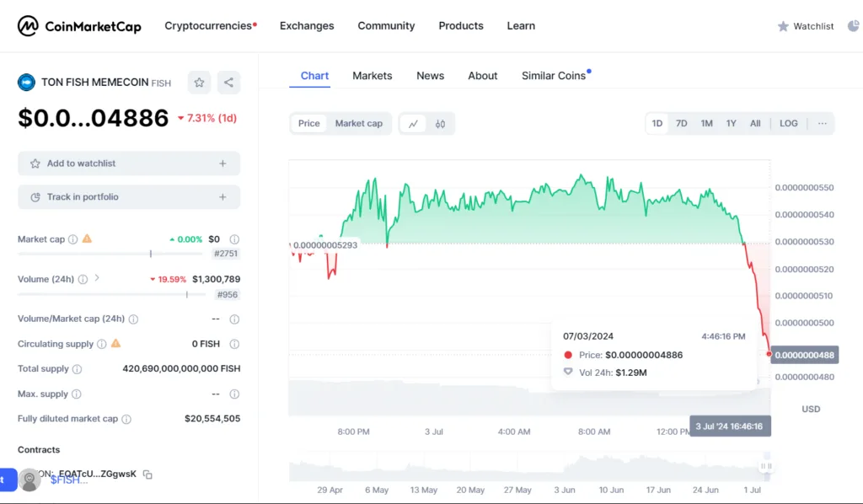Open Products menu
Viewport: 863px width, 504px height.
point(461,26)
